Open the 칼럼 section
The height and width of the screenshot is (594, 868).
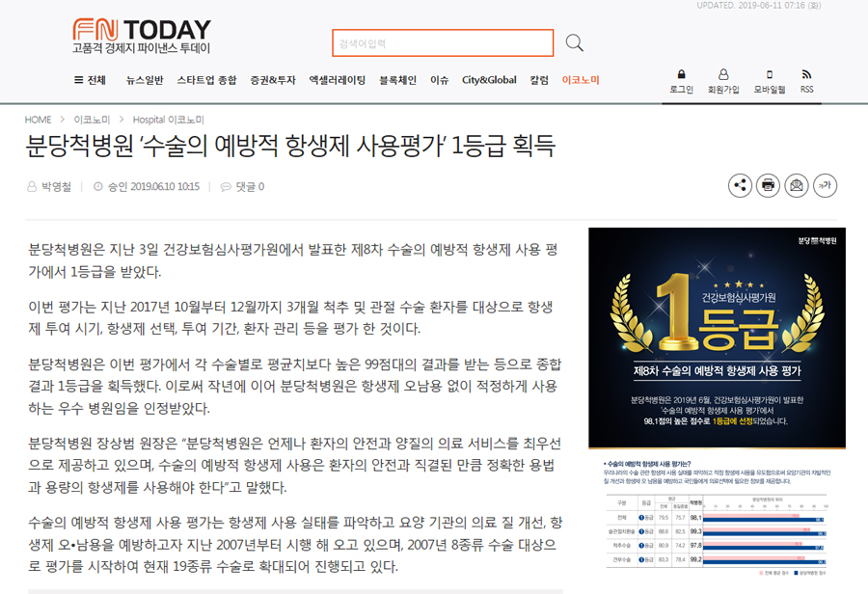[539, 80]
